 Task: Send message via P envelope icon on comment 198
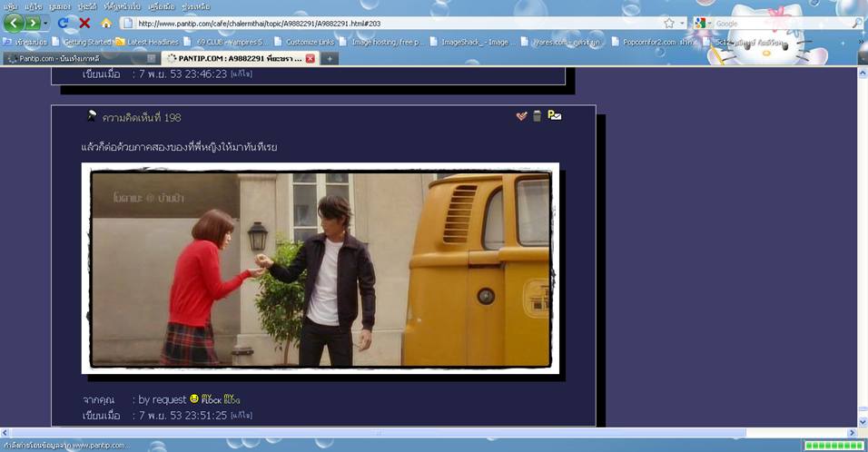554,115
